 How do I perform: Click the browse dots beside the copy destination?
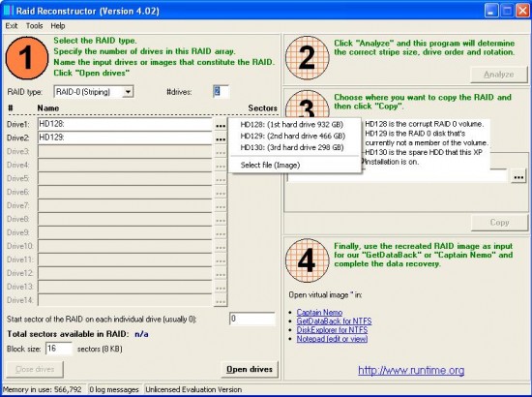click(x=518, y=177)
